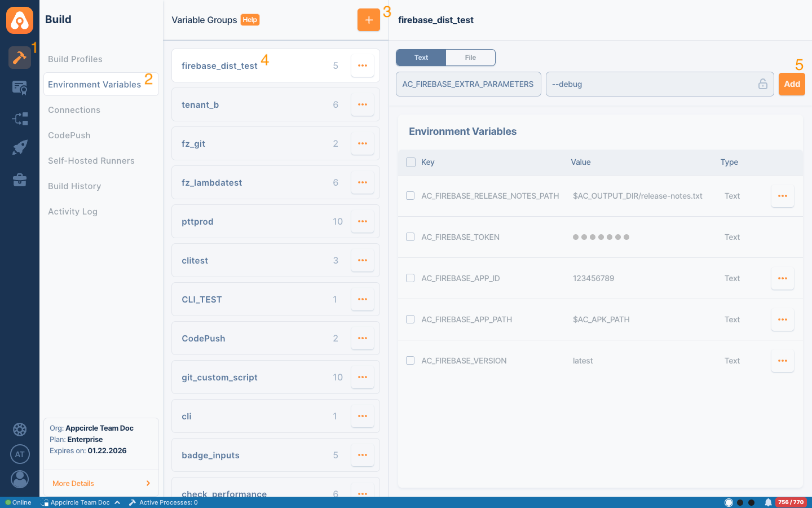Tick the AC_FIREBASE_APP_ID checkbox
Viewport: 812px width, 508px height.
411,278
